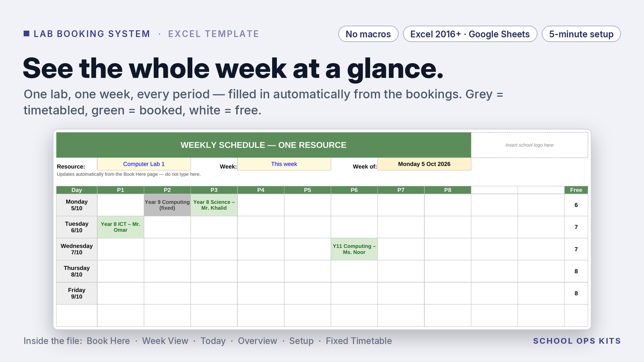Viewport: 644px width, 362px height.
Task: Click the Today sheet name
Action: (x=213, y=341)
